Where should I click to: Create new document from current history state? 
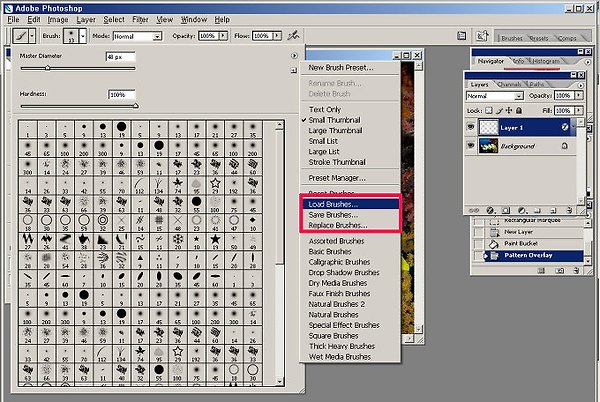coord(541,270)
